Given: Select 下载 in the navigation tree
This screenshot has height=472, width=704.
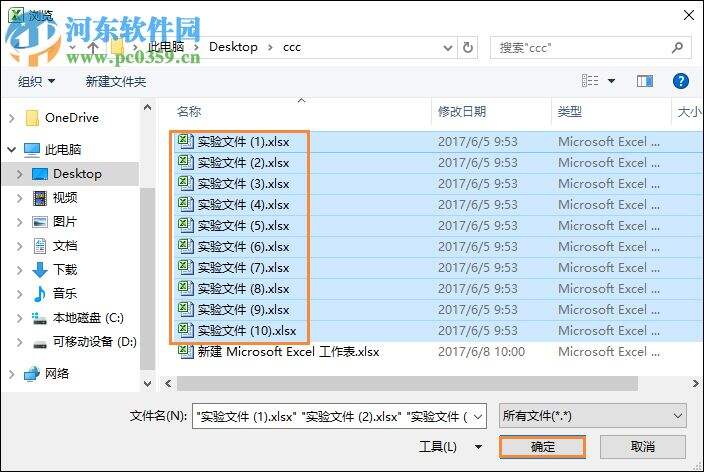Looking at the screenshot, I should 65,269.
